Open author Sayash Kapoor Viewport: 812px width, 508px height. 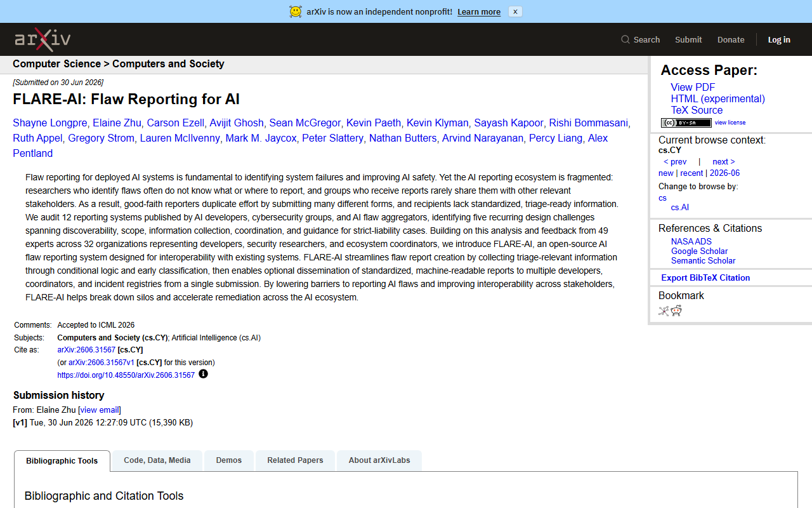[509, 123]
